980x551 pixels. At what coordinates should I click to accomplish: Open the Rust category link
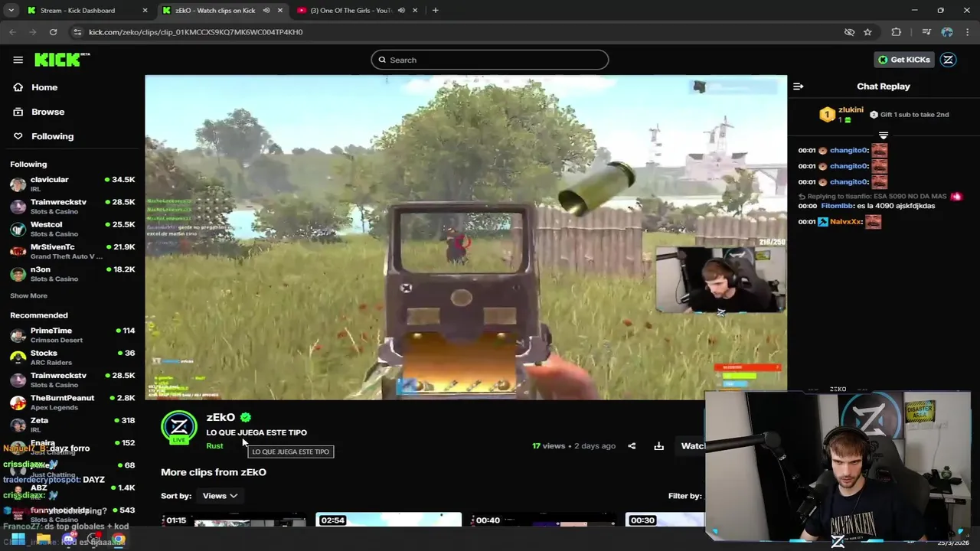coord(214,446)
